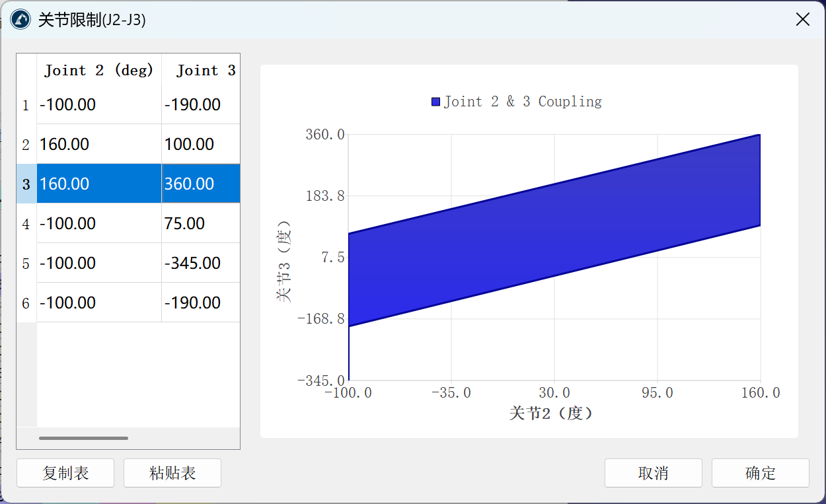Select row header 4 in the table
826x504 pixels.
[x=26, y=224]
